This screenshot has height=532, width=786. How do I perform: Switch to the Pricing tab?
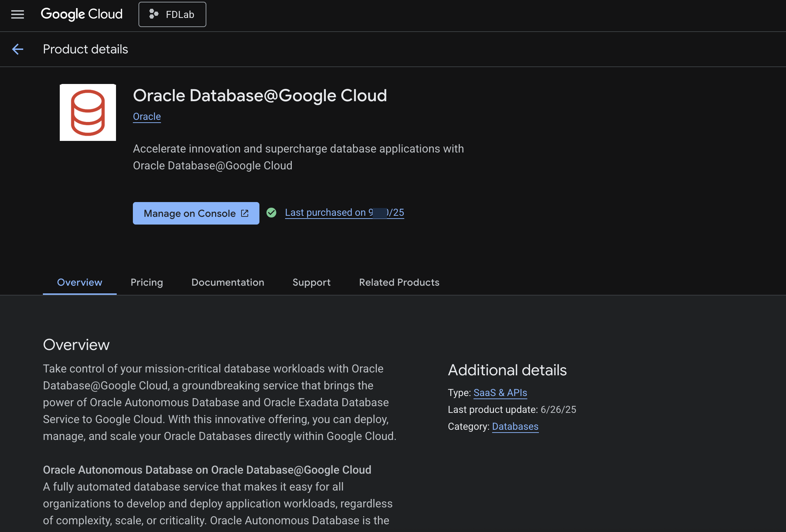147,283
